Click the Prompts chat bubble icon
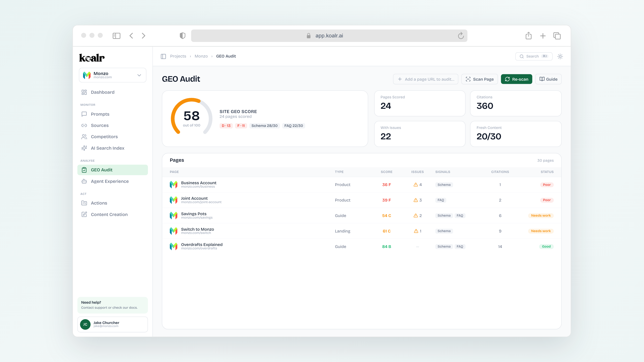Viewport: 644px width, 362px height. click(x=84, y=114)
